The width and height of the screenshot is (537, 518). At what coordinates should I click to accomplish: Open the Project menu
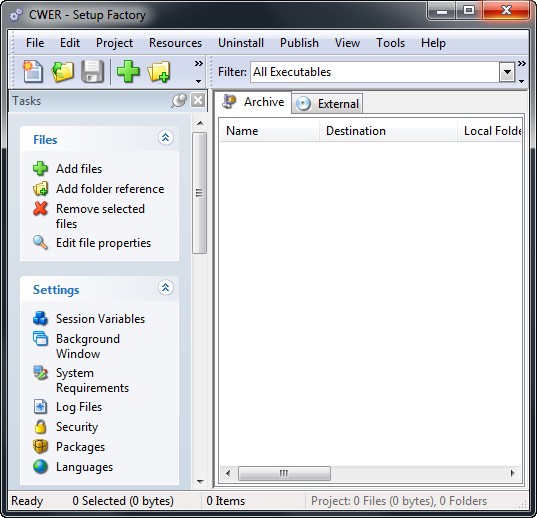pos(114,43)
